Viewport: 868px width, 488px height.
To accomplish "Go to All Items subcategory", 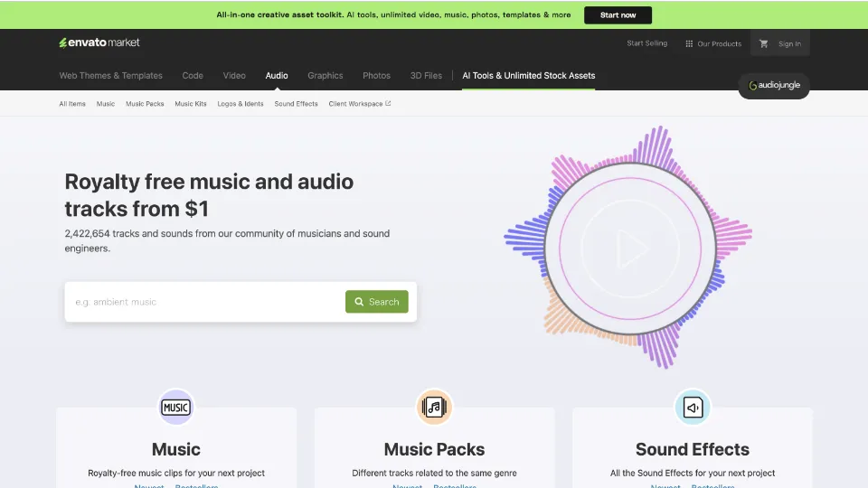I will (x=72, y=103).
